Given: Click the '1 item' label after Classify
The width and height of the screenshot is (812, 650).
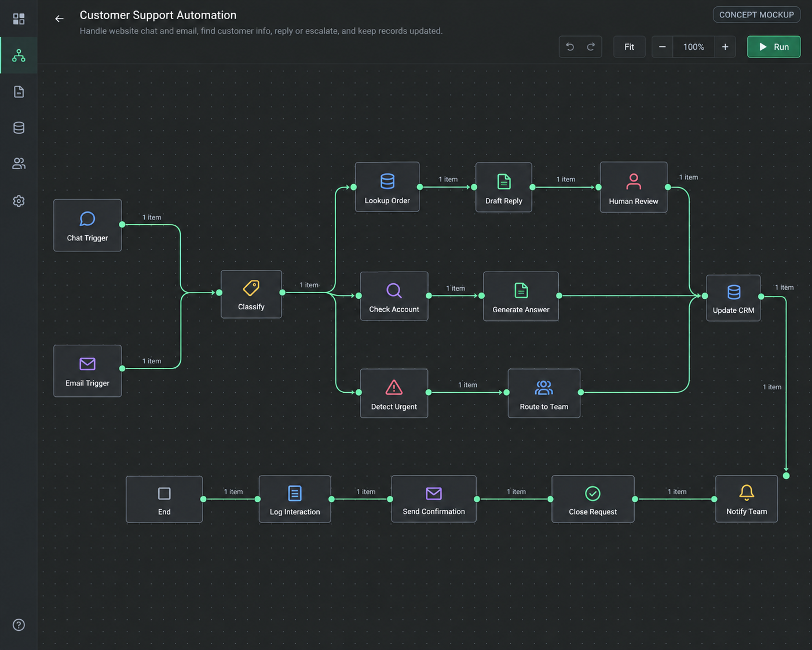Looking at the screenshot, I should click(x=309, y=285).
